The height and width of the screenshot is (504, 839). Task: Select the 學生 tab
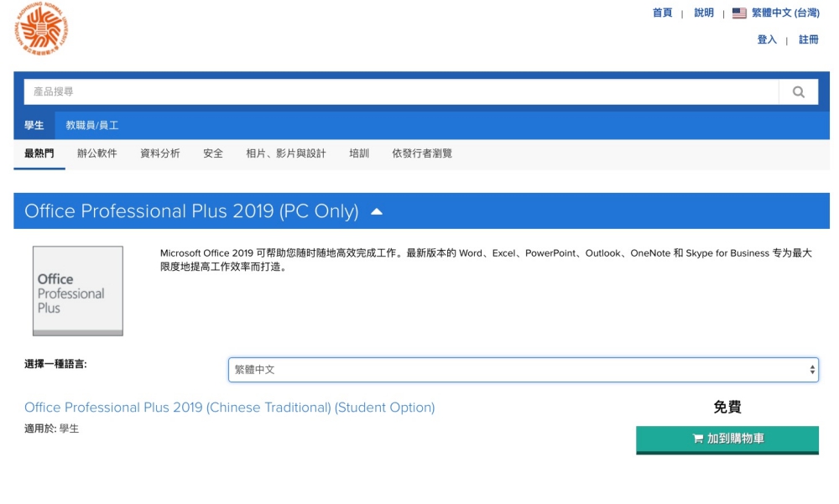(34, 125)
